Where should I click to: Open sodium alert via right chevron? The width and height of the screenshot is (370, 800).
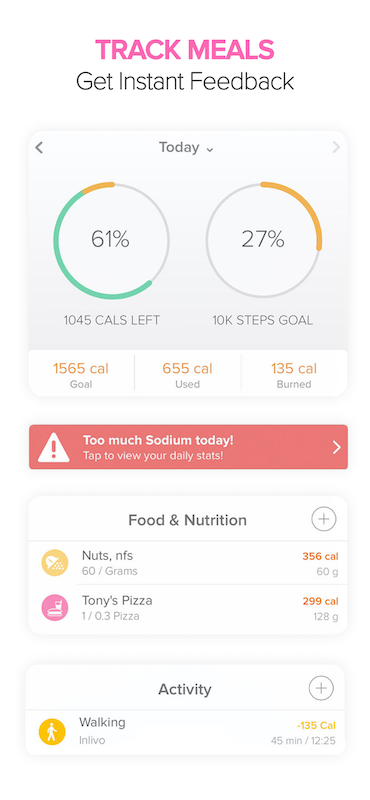[336, 447]
